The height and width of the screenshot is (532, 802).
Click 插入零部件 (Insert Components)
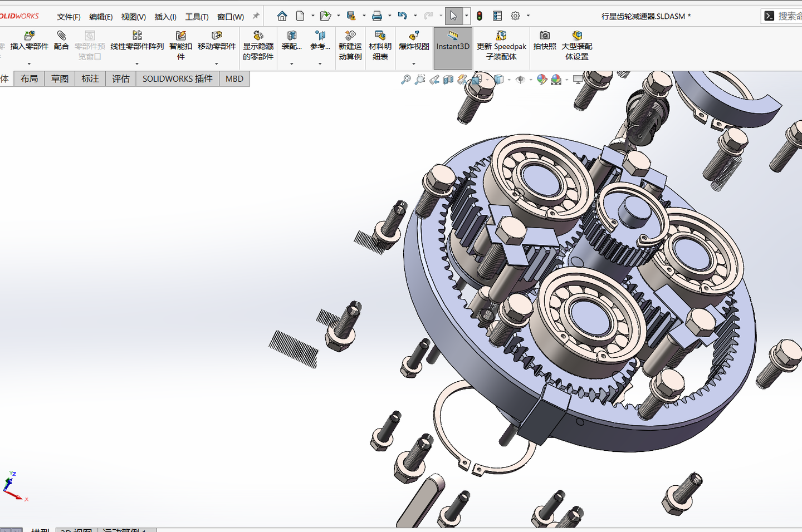[x=30, y=41]
